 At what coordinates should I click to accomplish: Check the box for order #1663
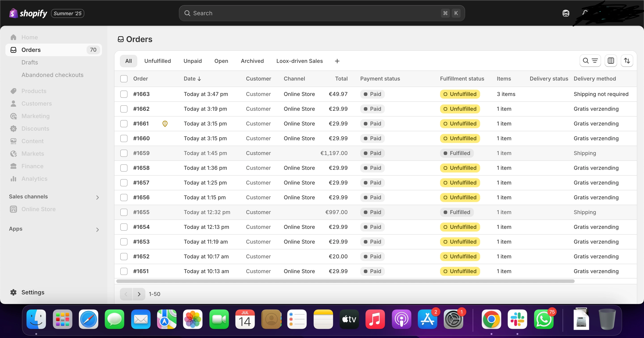[124, 94]
